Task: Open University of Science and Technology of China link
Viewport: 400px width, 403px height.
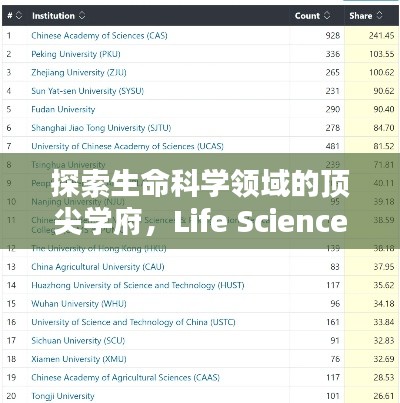Action: pyautogui.click(x=133, y=322)
